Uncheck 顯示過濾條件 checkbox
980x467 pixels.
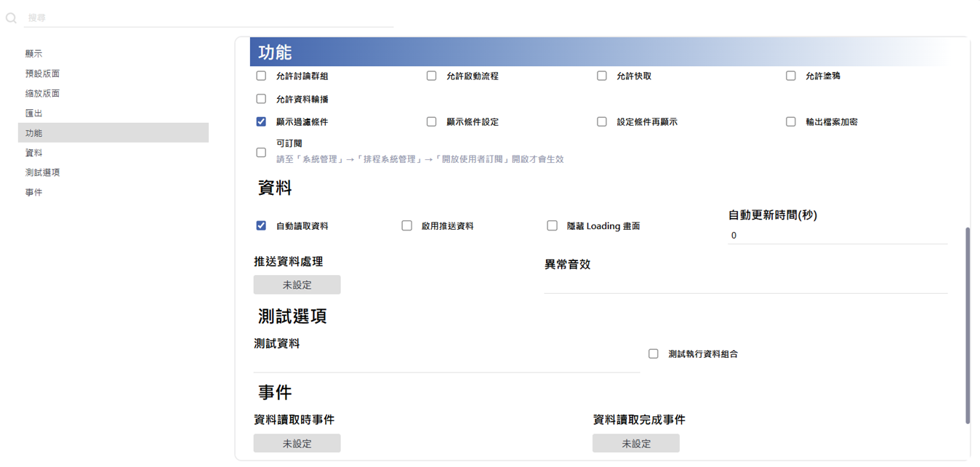[x=262, y=122]
